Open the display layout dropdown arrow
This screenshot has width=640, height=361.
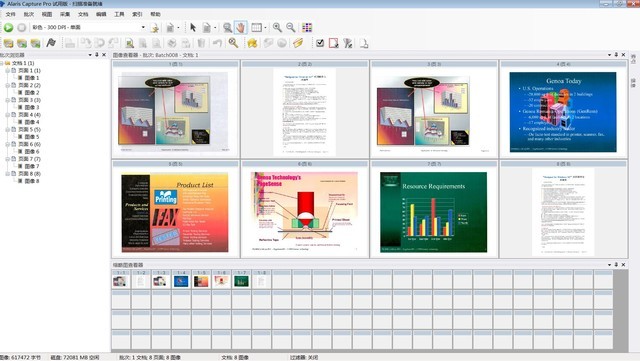(265, 27)
